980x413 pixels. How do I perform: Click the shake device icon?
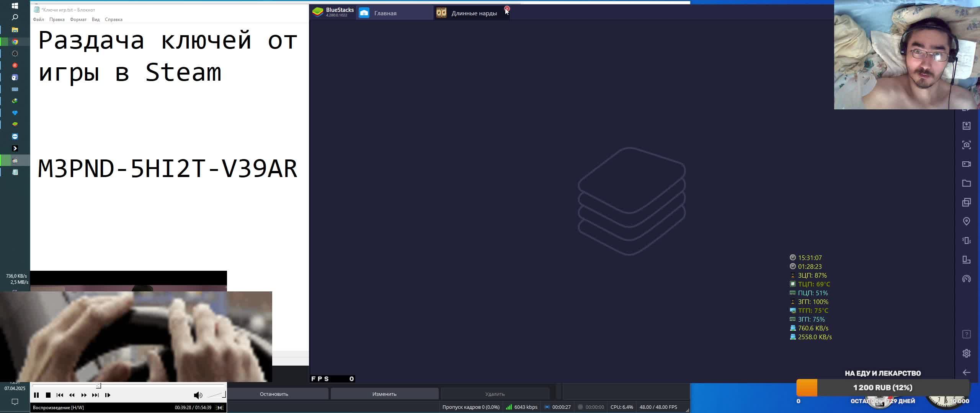(x=966, y=241)
